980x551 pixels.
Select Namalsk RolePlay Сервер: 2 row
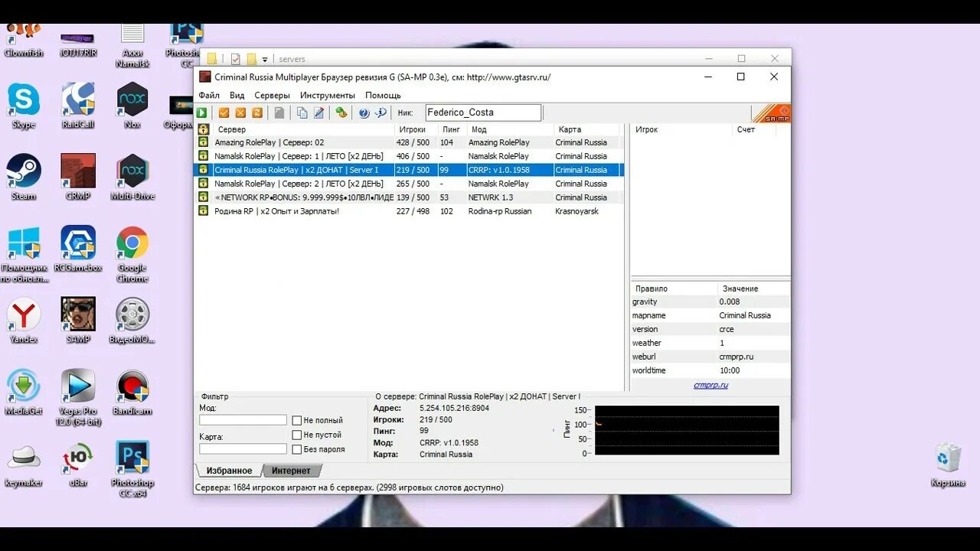[410, 184]
